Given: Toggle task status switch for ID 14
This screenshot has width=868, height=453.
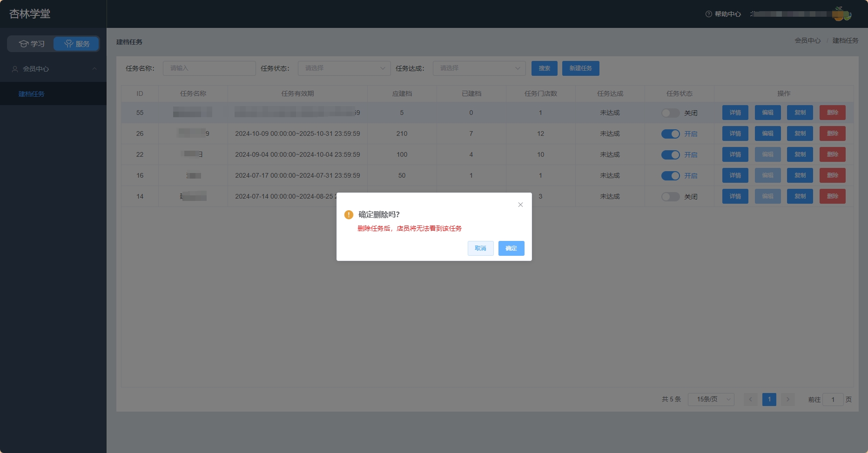Looking at the screenshot, I should [x=670, y=197].
